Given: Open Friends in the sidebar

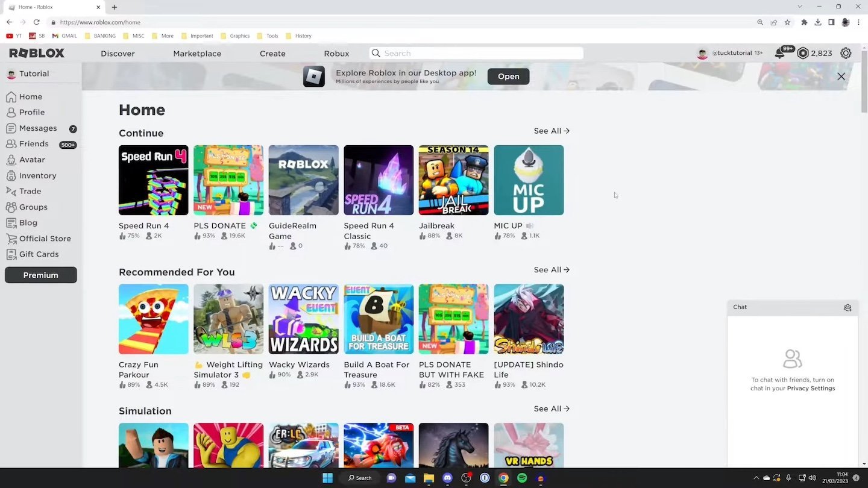Looking at the screenshot, I should pyautogui.click(x=41, y=144).
